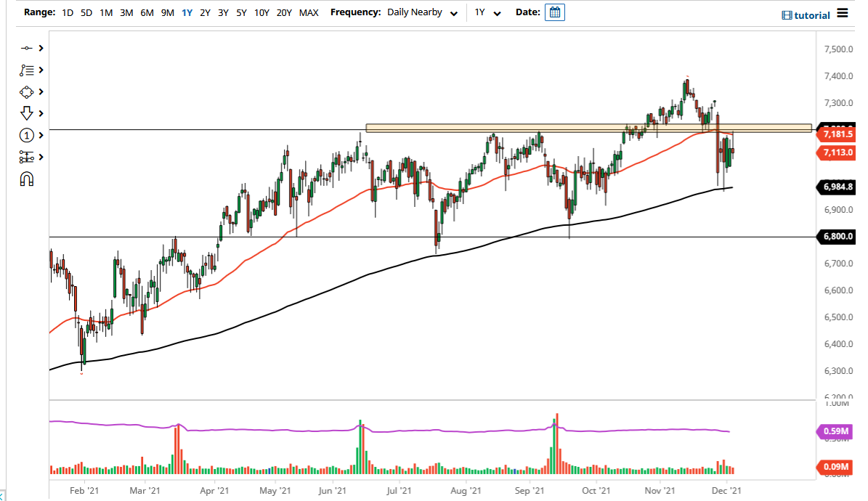868x501 pixels.
Task: Switch the range to MAX
Action: (308, 12)
